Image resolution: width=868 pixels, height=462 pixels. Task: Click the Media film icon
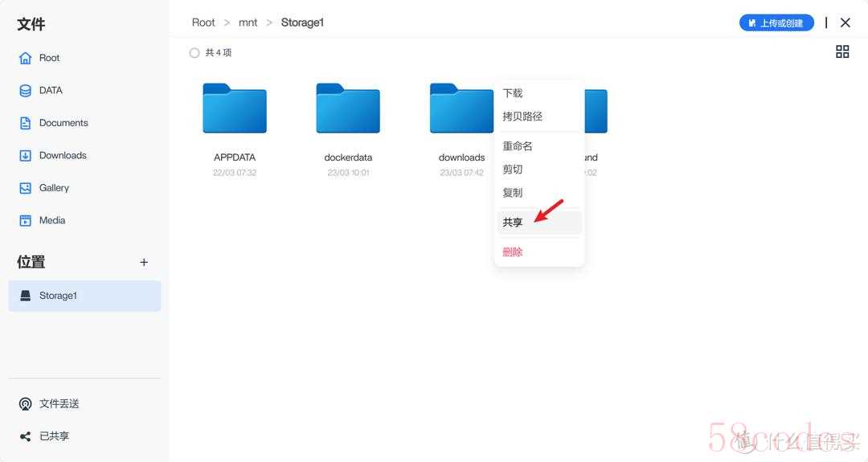pyautogui.click(x=26, y=221)
